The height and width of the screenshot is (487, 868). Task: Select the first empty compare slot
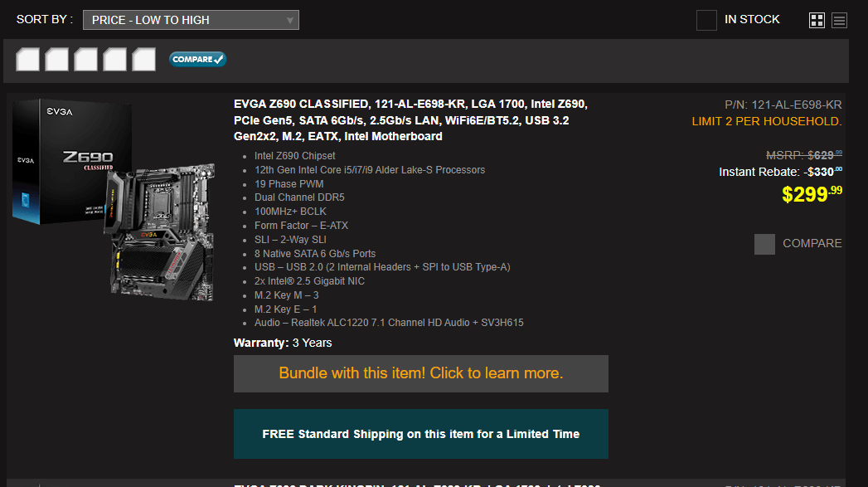pyautogui.click(x=27, y=59)
